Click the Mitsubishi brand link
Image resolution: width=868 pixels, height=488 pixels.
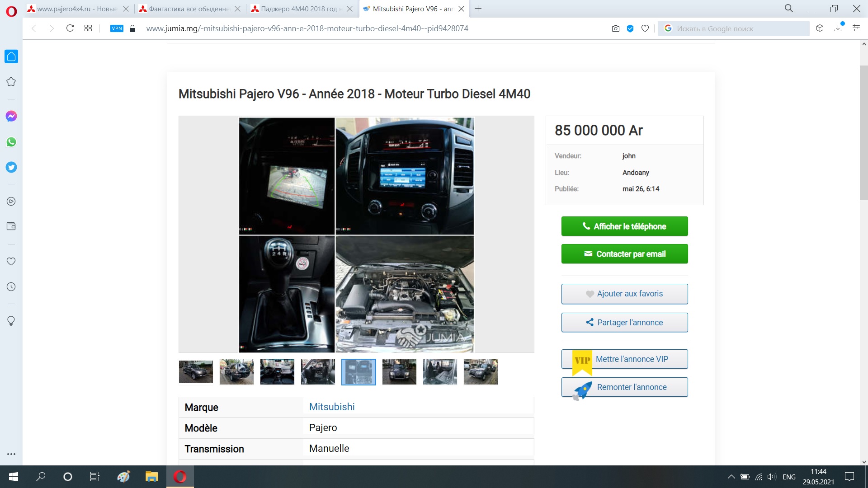pyautogui.click(x=332, y=407)
